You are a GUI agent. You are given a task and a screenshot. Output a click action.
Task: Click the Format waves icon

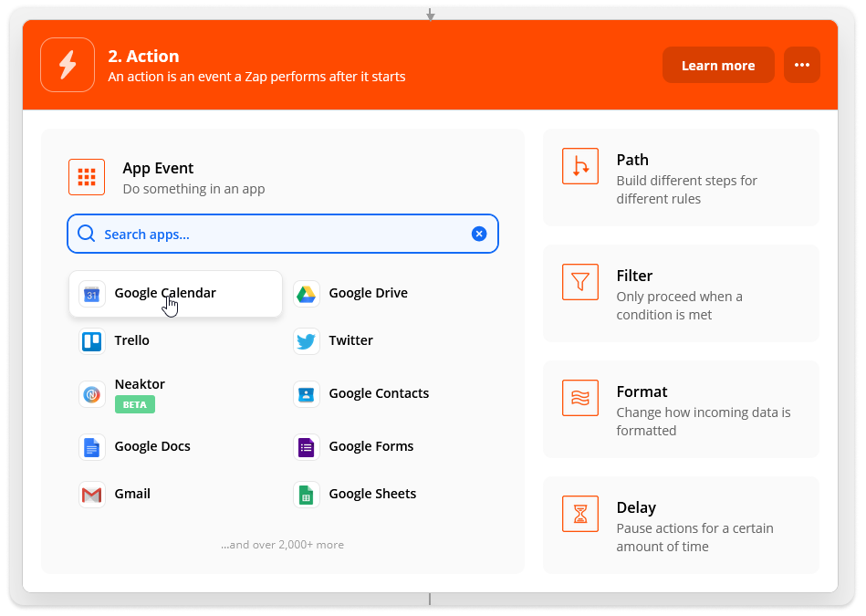[x=579, y=398]
